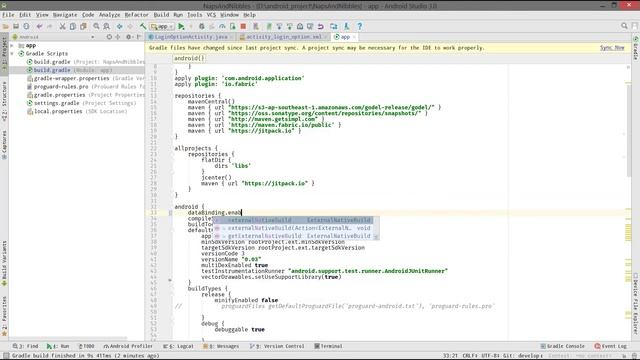Click the Attach debugger to process icon
Viewport: 640px width, 360px height.
(x=233, y=27)
